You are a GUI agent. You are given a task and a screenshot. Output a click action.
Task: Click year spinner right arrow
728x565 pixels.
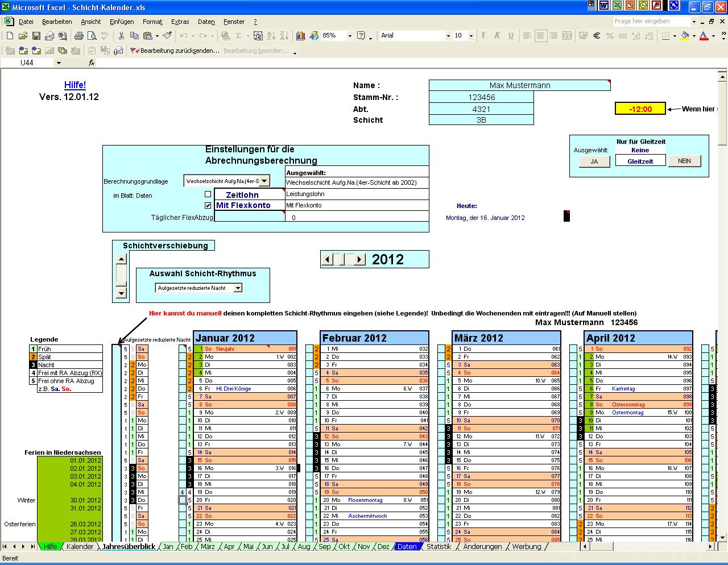[359, 259]
